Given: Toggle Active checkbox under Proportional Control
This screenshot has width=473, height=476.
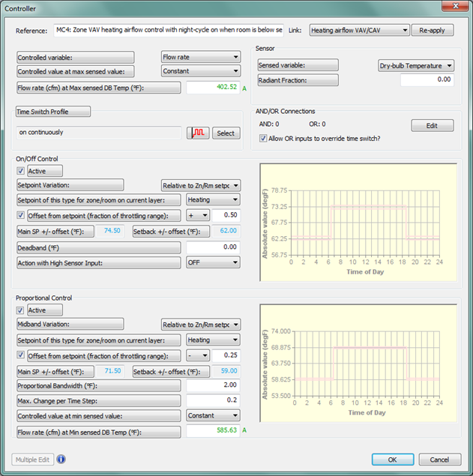Looking at the screenshot, I should (20, 310).
